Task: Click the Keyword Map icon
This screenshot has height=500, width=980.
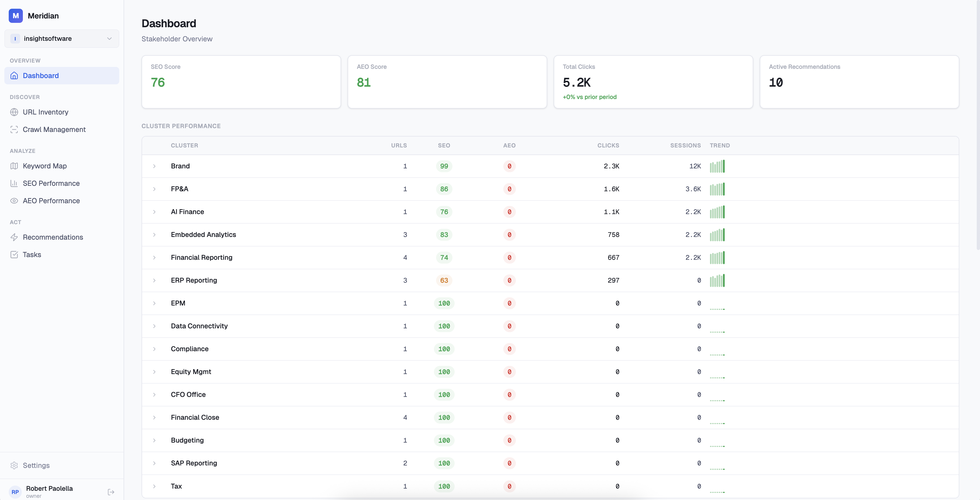Action: 14,166
